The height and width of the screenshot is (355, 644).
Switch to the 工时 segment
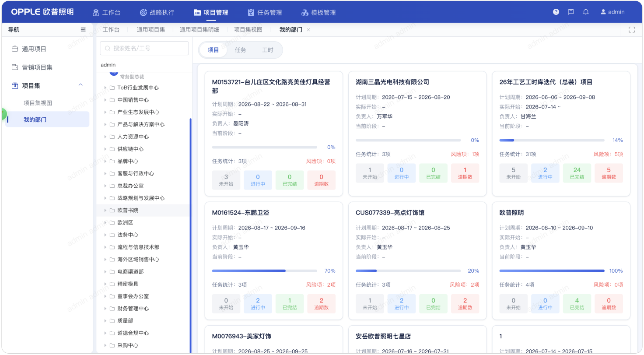point(268,50)
